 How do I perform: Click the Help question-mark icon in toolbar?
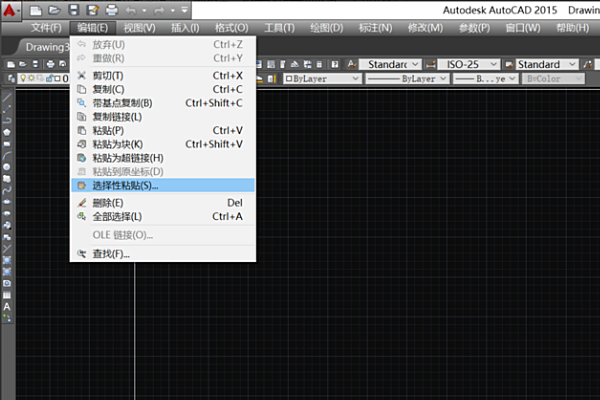pos(335,64)
